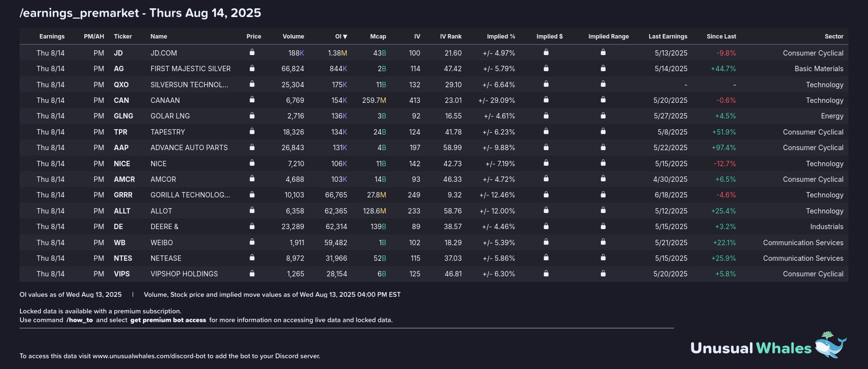The width and height of the screenshot is (868, 369).
Task: Click the JD ticker symbol
Action: pos(118,53)
